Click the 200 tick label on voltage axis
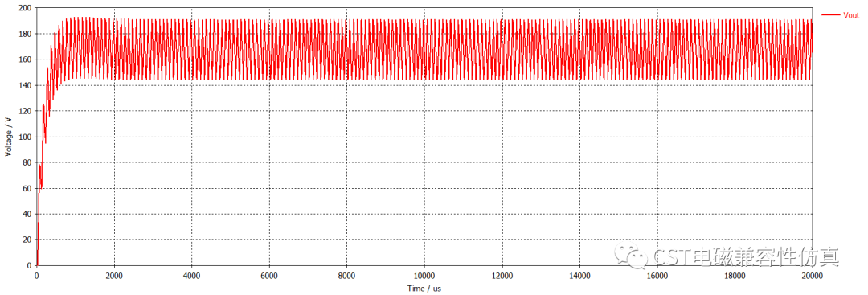The image size is (868, 295). point(26,8)
